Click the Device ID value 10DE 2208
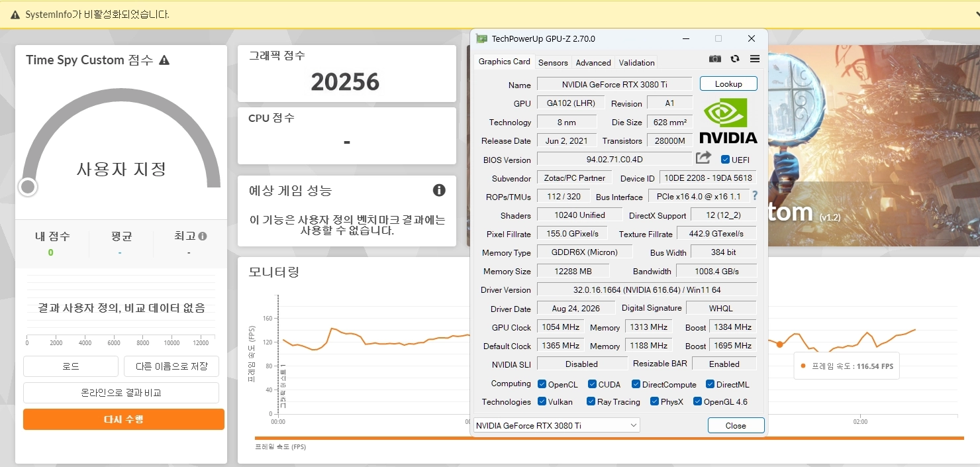The width and height of the screenshot is (980, 467). (x=708, y=178)
